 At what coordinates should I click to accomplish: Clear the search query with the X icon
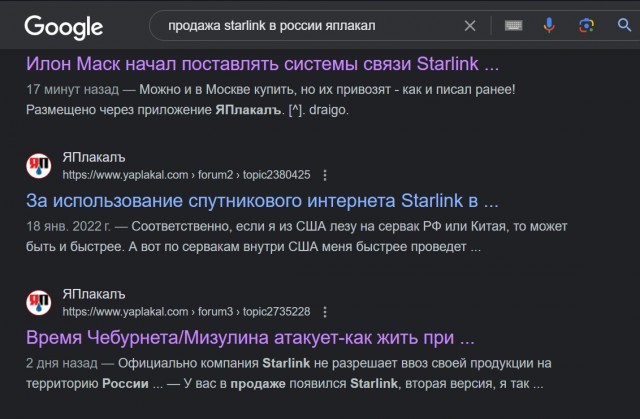470,26
